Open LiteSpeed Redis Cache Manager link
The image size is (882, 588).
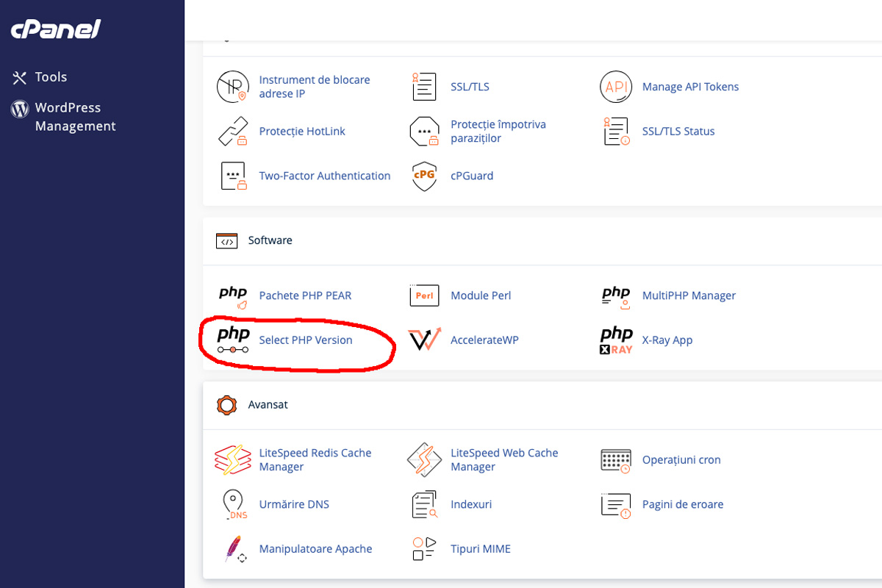[315, 460]
